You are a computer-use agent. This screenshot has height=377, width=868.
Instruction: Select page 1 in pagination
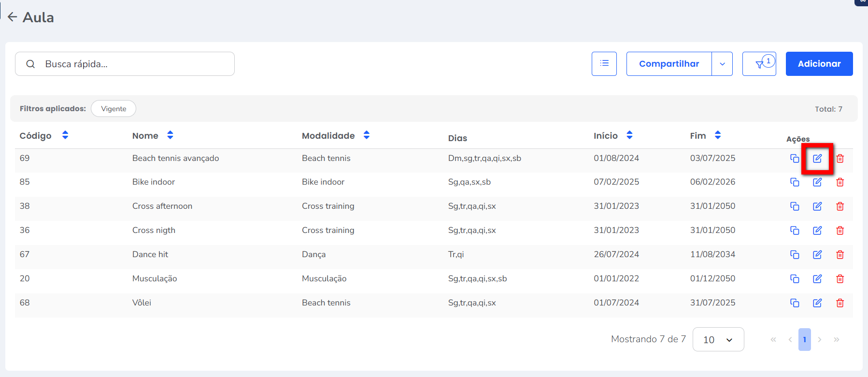tap(805, 339)
